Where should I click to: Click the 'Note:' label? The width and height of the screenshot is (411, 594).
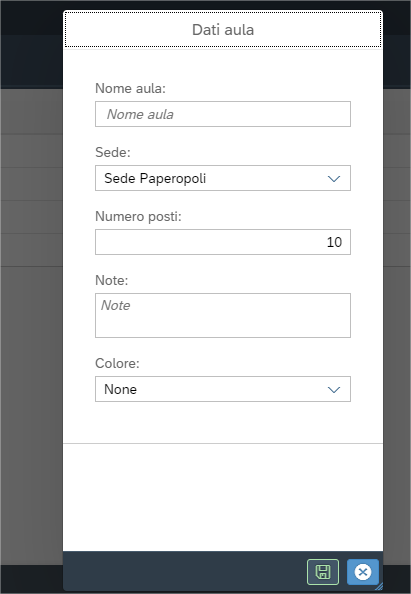(111, 280)
